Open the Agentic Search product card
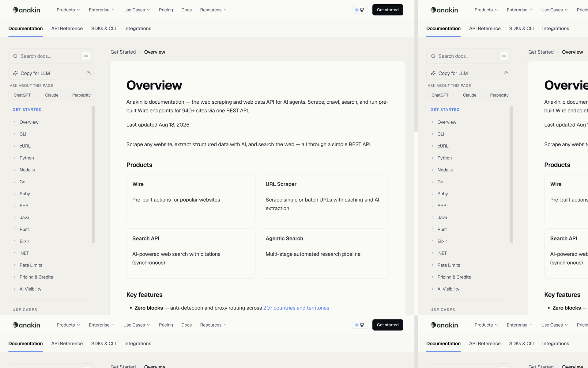This screenshot has width=588, height=368. coord(324,253)
